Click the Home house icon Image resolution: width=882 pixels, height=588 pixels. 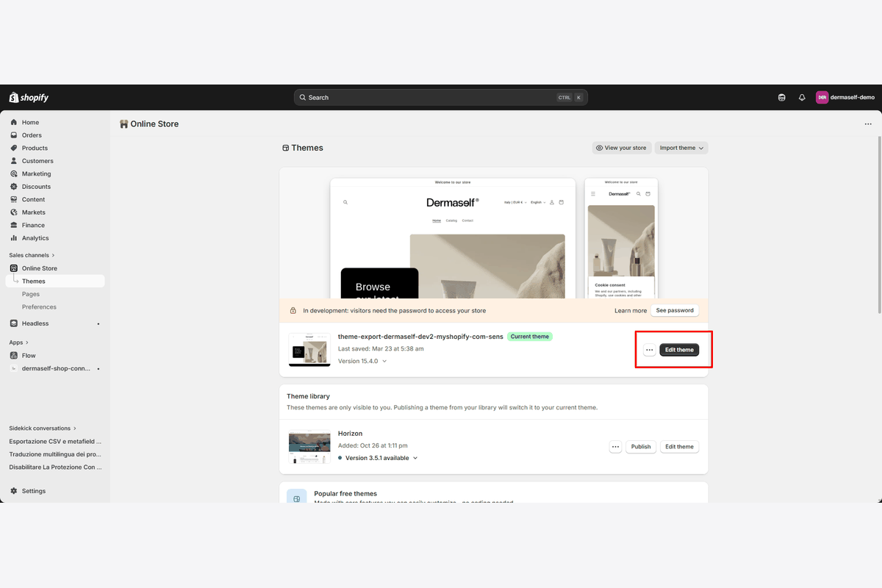(x=14, y=123)
